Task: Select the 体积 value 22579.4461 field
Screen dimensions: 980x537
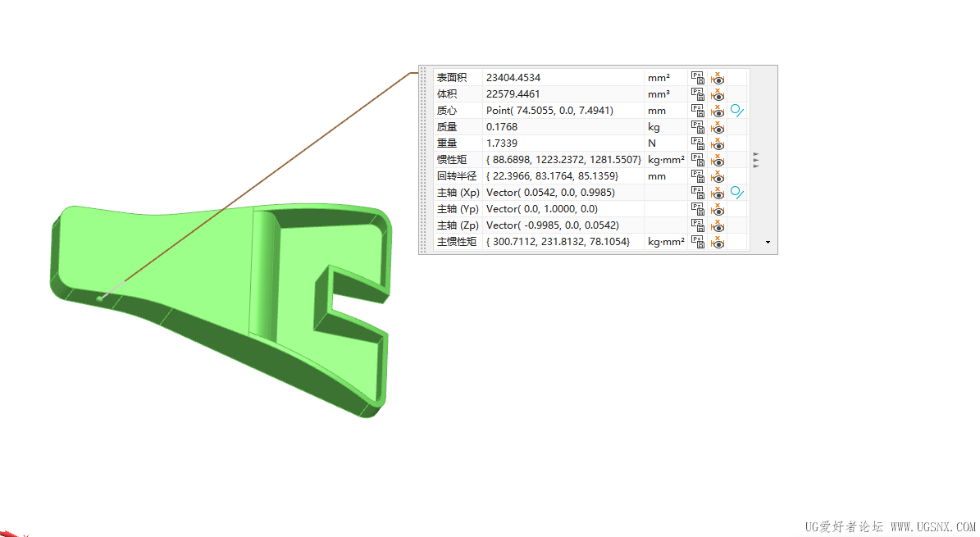Action: (563, 93)
